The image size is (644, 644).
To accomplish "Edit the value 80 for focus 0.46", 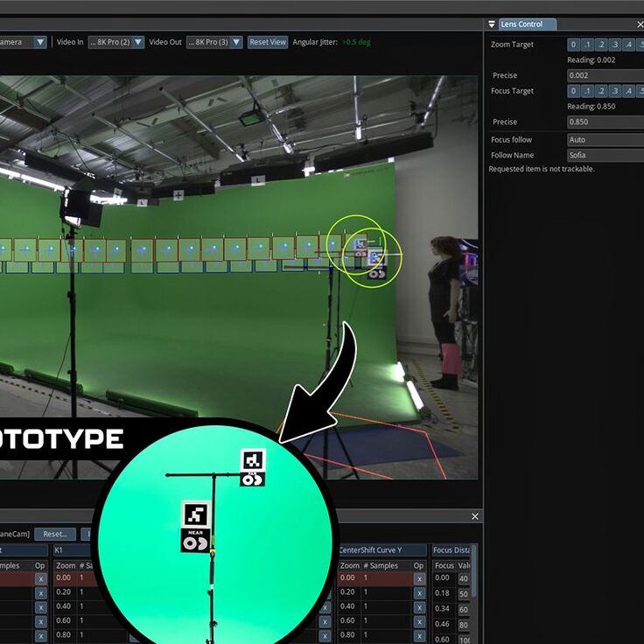I will [463, 626].
